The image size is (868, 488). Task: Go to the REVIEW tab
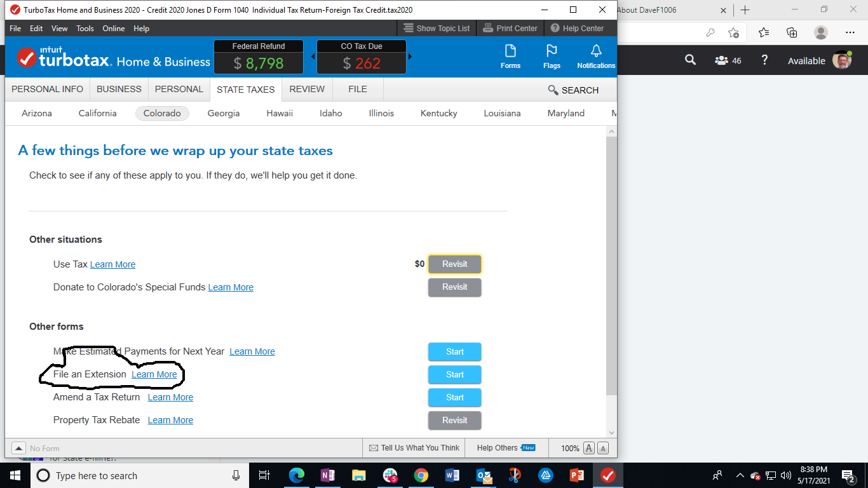coord(307,90)
